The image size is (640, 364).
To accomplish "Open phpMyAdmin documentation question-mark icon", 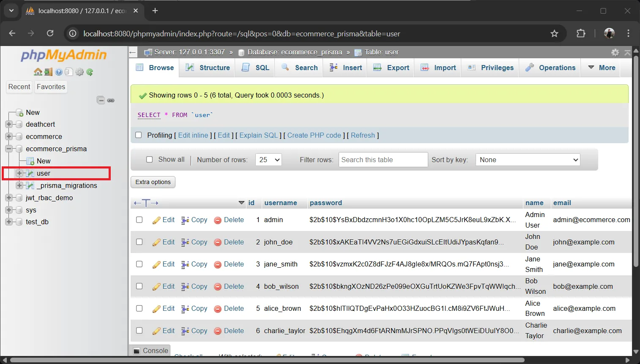I will click(59, 72).
